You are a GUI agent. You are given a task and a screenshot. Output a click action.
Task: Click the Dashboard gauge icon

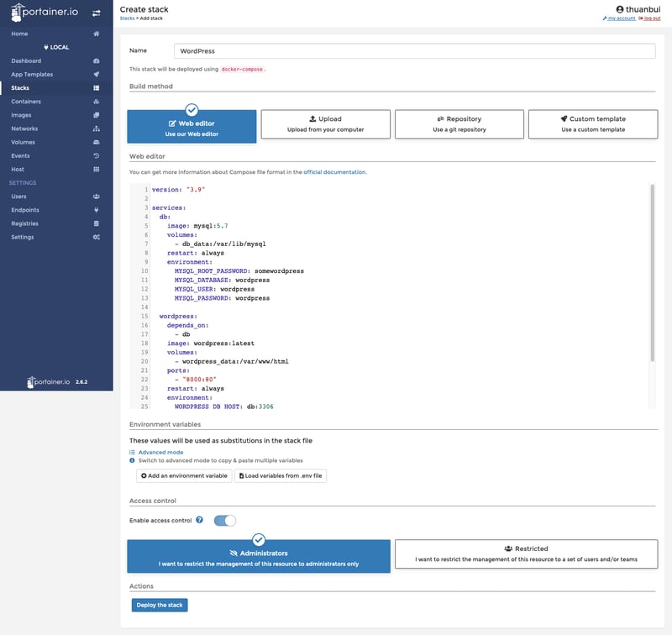(97, 61)
